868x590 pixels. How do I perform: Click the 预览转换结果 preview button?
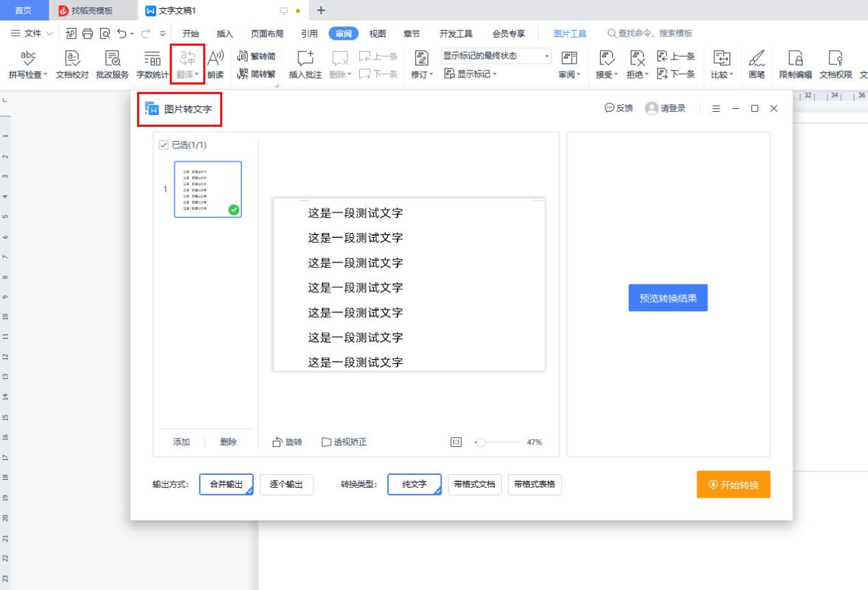tap(667, 297)
